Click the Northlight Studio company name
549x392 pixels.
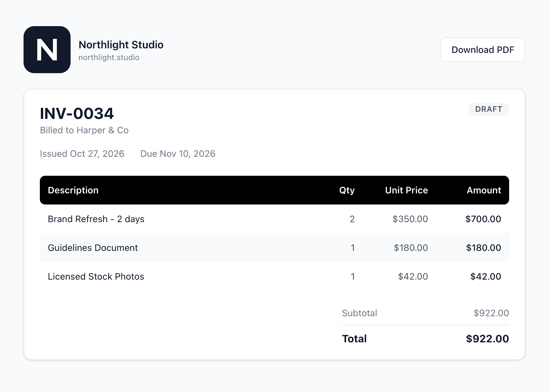pyautogui.click(x=121, y=45)
